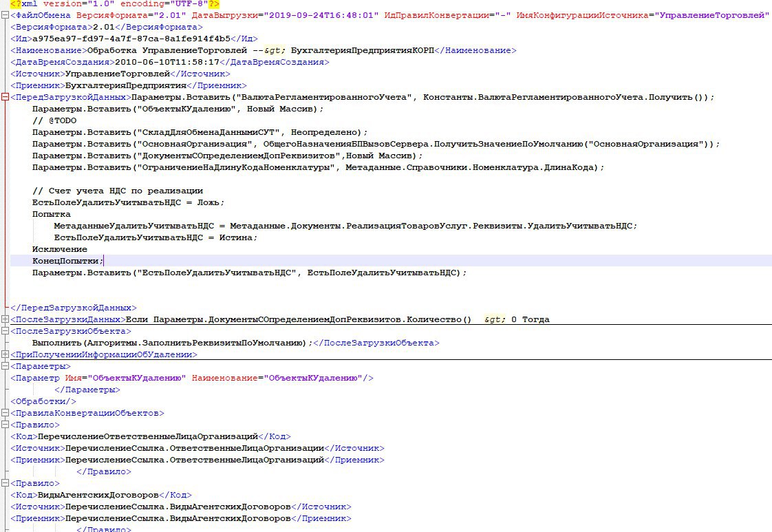The width and height of the screenshot is (772, 532).
Task: Click the Исключение keyword line
Action: (x=60, y=249)
